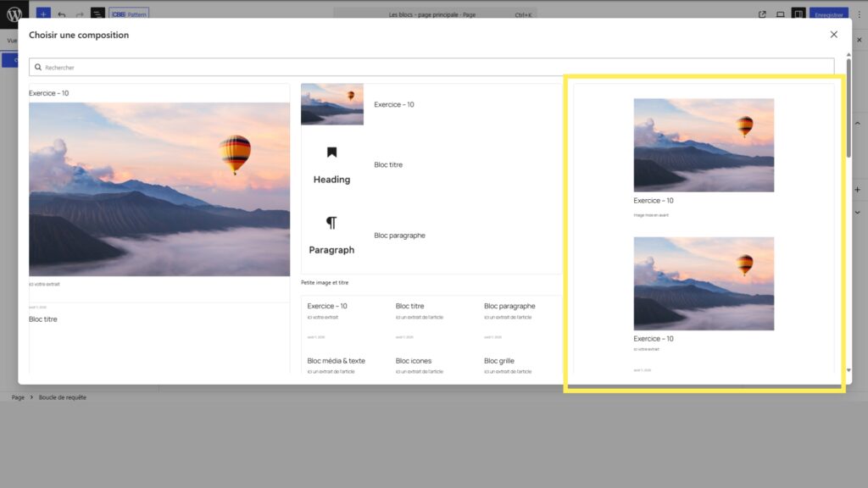Click the Bloc icones entry
Screen dimensions: 868x488
tap(414, 360)
